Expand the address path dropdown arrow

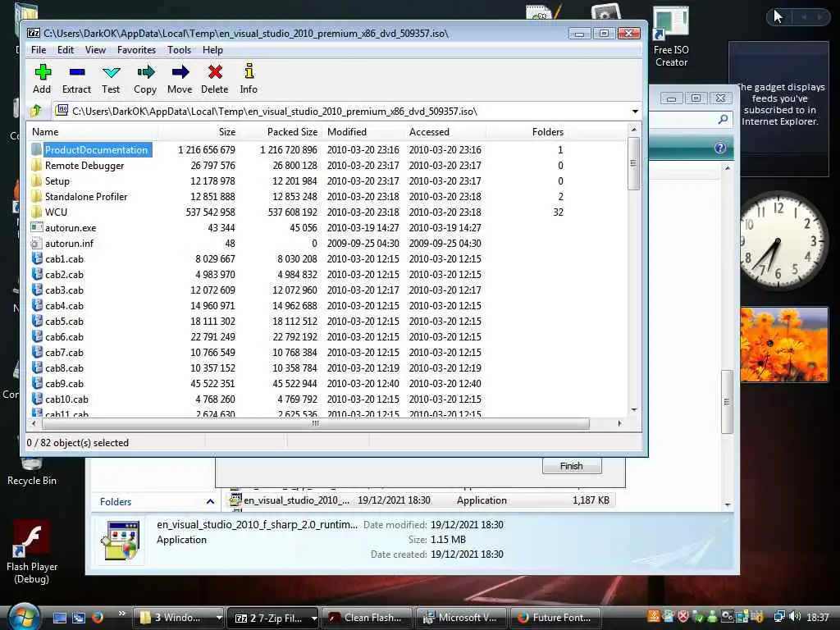click(635, 112)
